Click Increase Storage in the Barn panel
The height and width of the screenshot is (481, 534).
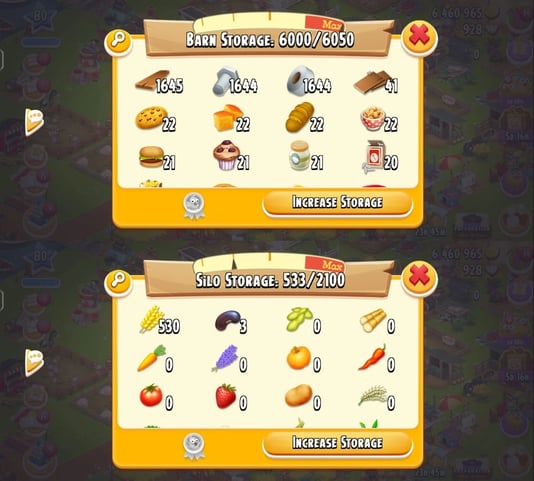[x=337, y=203]
